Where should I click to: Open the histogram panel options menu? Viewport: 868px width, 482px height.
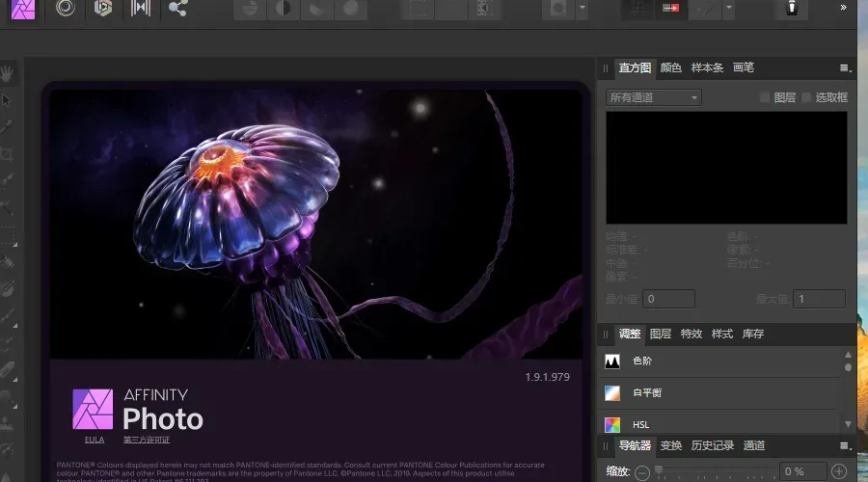point(845,68)
